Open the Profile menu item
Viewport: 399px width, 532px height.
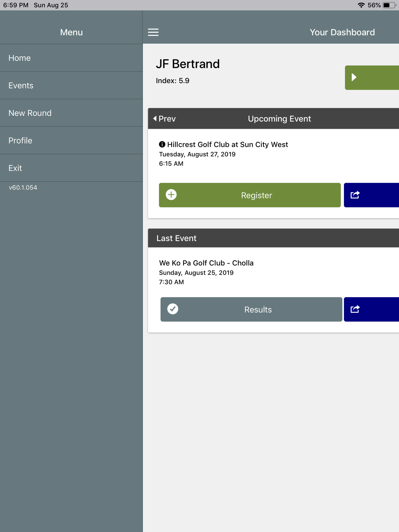(20, 140)
